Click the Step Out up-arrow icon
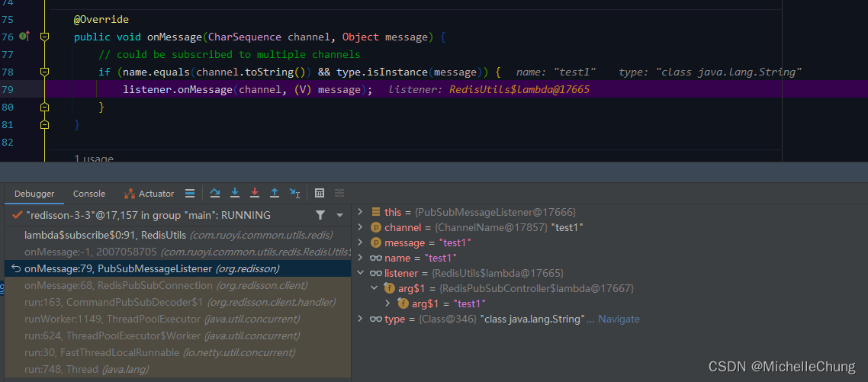Screen dimensions: 868x382 click(x=274, y=193)
